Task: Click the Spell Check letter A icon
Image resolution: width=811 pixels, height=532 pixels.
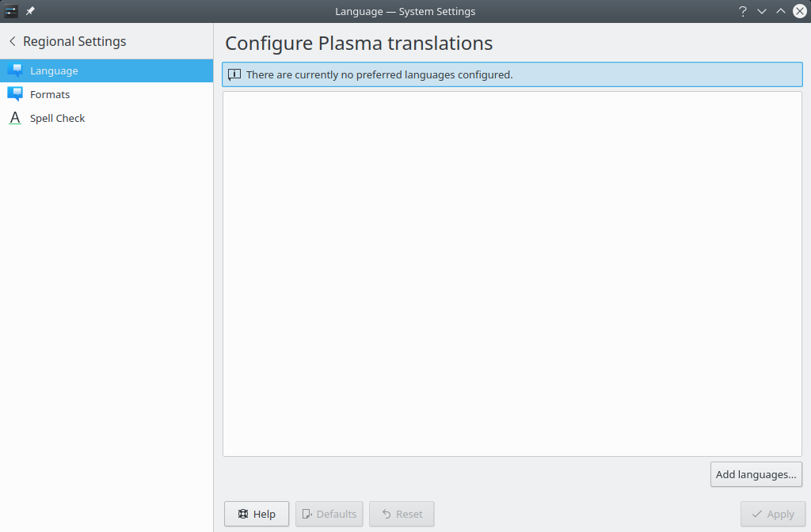Action: point(15,118)
